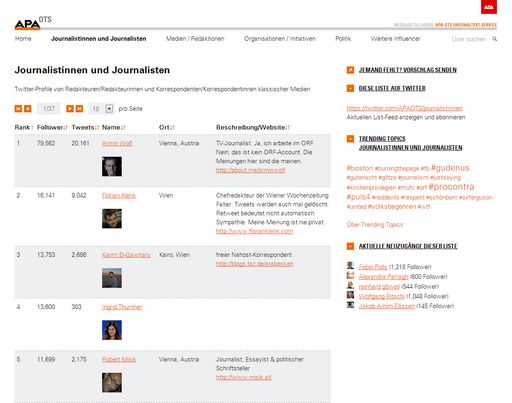This screenshot has width=512, height=403.
Task: Open Karim El-Gawhary profile link
Action: point(126,255)
